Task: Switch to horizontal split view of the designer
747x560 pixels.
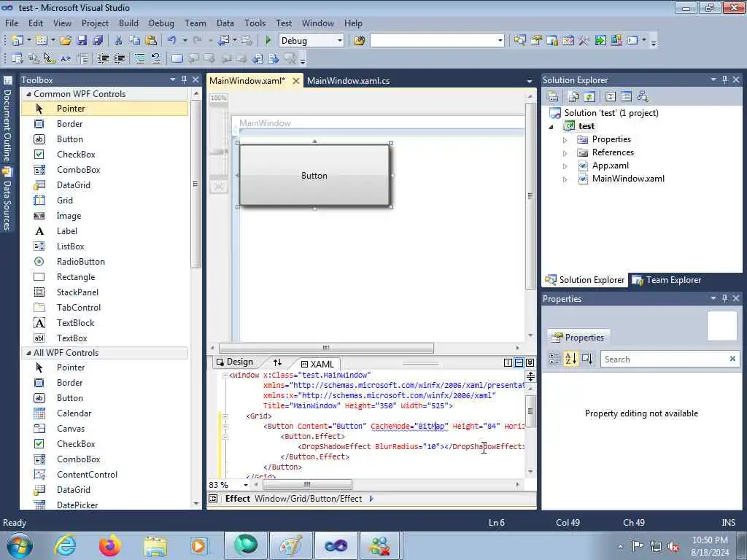Action: click(x=519, y=362)
